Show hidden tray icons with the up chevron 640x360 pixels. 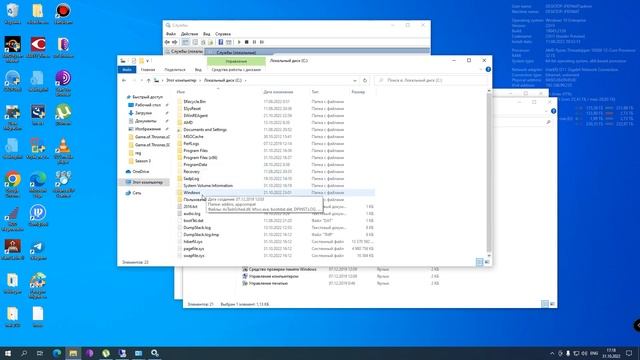552,353
